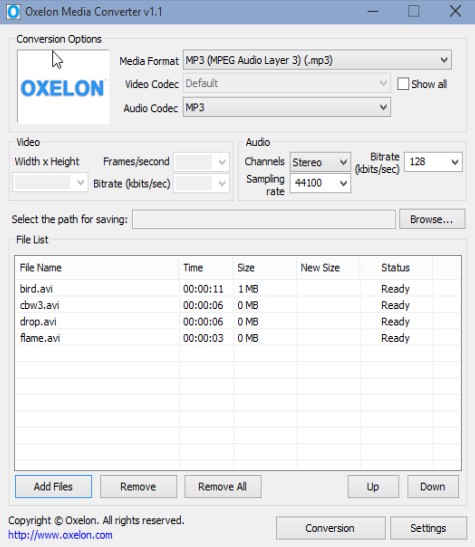Click the OXELON logo image
The height and width of the screenshot is (547, 475).
point(63,87)
